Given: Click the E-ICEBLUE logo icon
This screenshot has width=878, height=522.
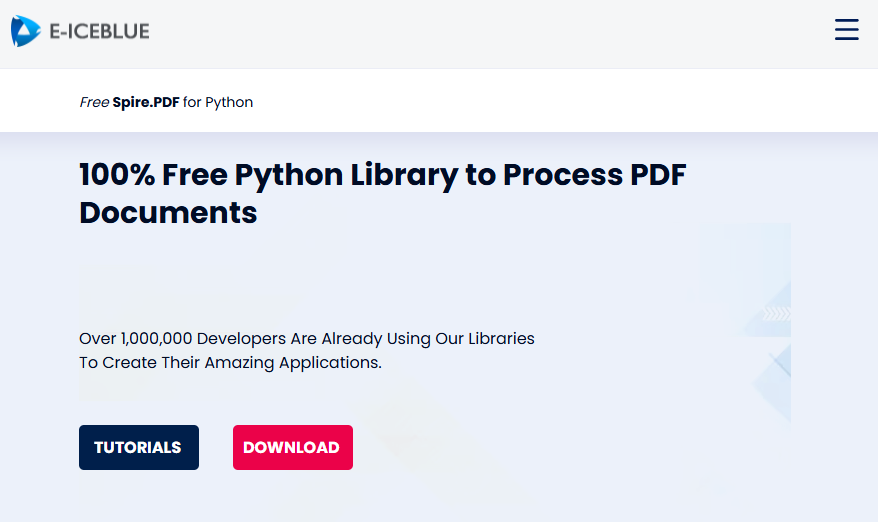Looking at the screenshot, I should [x=26, y=31].
